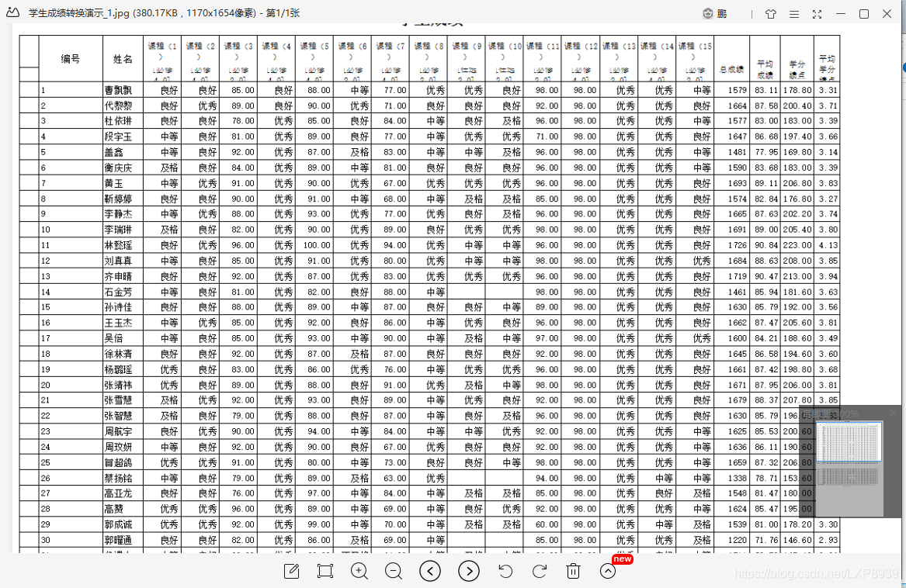
Task: Click average GPA value 4.13
Action: tap(828, 245)
